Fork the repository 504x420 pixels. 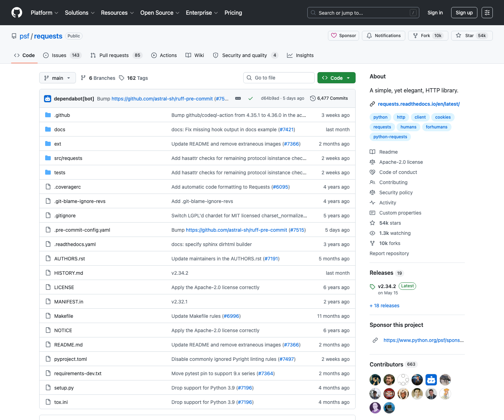point(428,36)
